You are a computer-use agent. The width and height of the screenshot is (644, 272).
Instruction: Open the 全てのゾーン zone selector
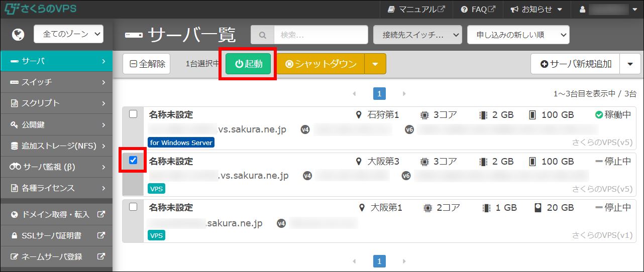click(x=68, y=34)
